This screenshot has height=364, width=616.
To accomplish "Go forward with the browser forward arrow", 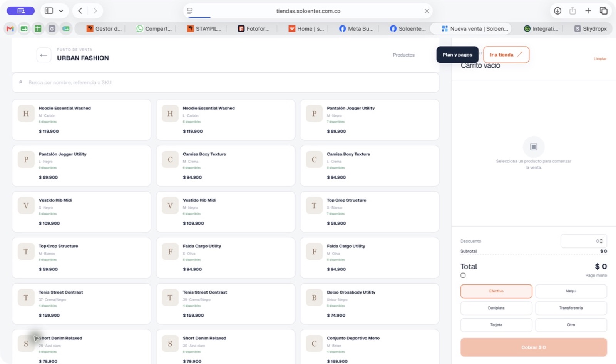I will coord(95,11).
